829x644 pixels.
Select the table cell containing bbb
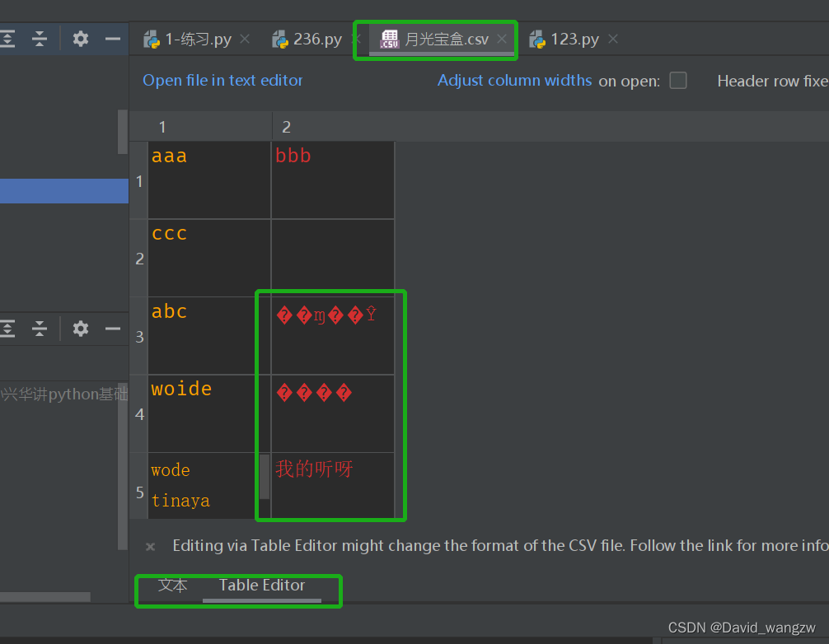click(333, 180)
